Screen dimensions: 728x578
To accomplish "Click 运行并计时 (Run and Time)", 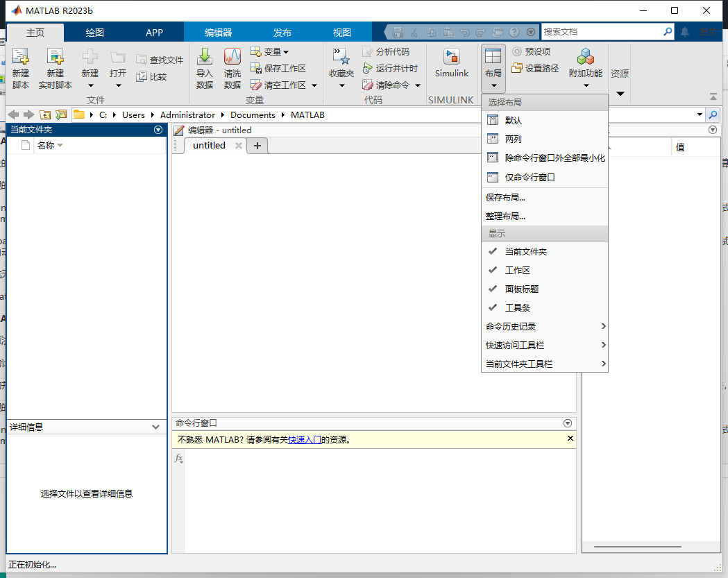I will pos(390,68).
